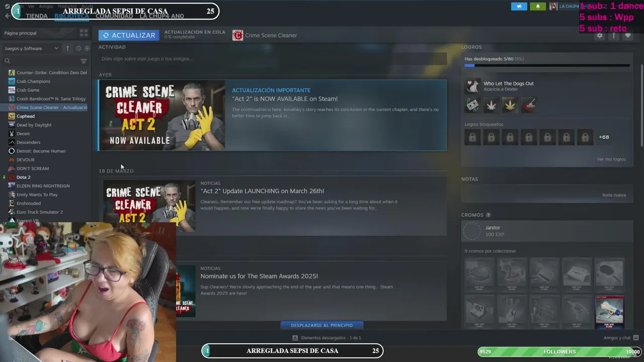Go back with the navigation arrow
The width and height of the screenshot is (644, 362).
pyautogui.click(x=7, y=16)
